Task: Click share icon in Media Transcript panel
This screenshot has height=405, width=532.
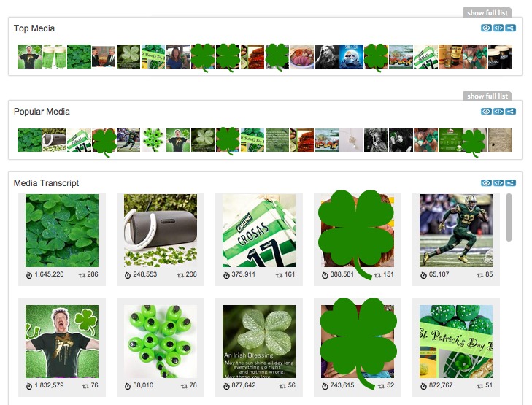Action: (x=510, y=183)
